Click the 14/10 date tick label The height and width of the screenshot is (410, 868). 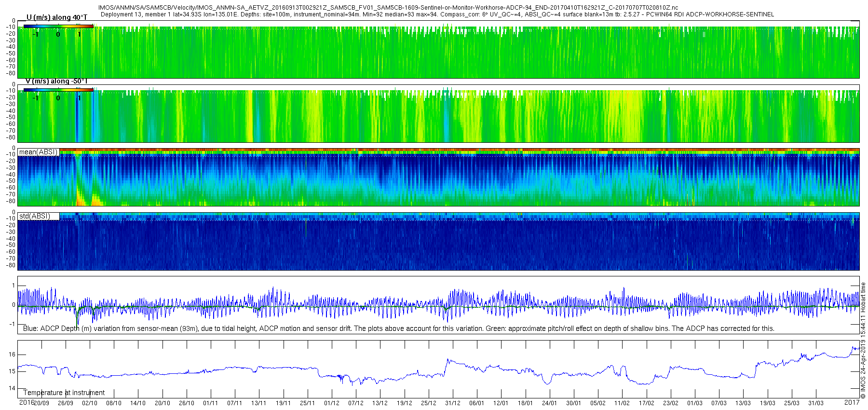point(138,403)
